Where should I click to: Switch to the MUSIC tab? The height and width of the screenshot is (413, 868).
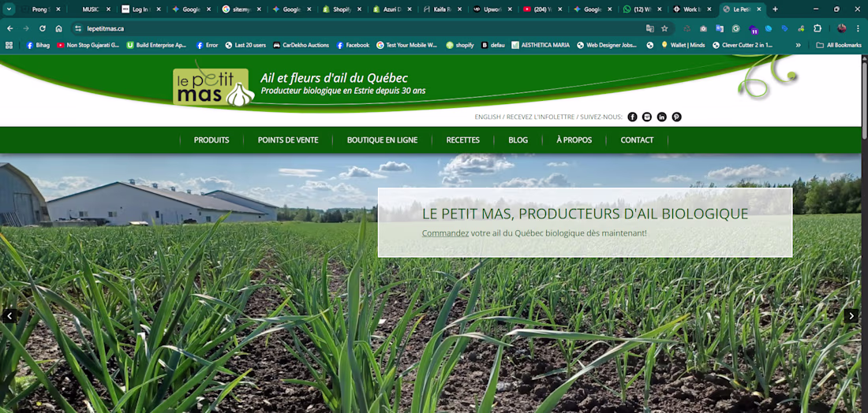[92, 9]
